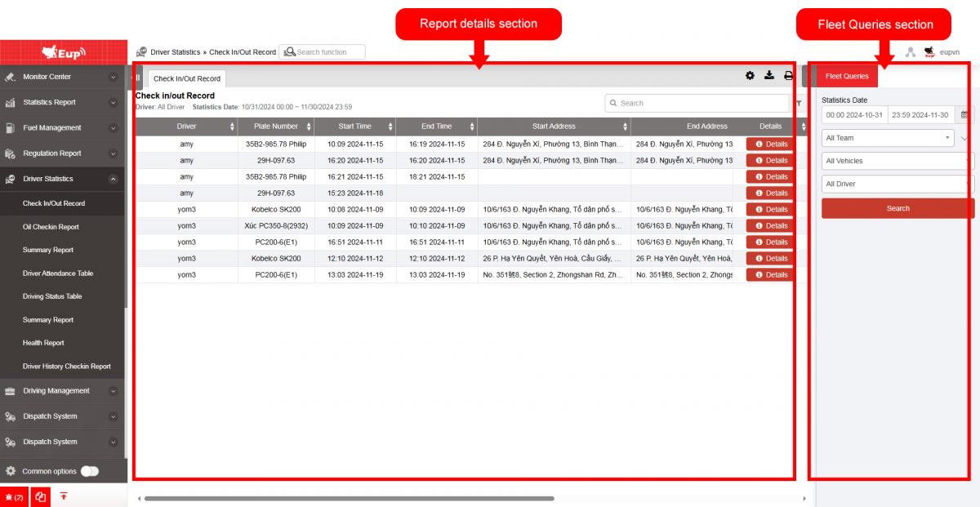Select the Fleet Queries tab
The width and height of the screenshot is (980, 507).
[847, 76]
